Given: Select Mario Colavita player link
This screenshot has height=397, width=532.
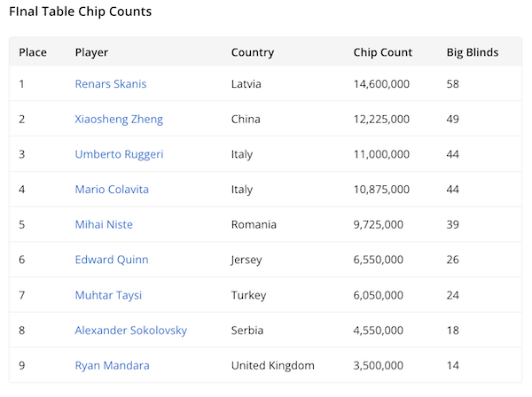Looking at the screenshot, I should (x=112, y=190).
